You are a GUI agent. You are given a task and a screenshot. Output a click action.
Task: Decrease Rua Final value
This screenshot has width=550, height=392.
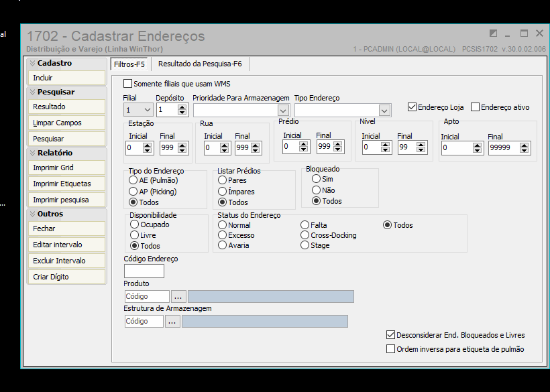[x=256, y=151]
